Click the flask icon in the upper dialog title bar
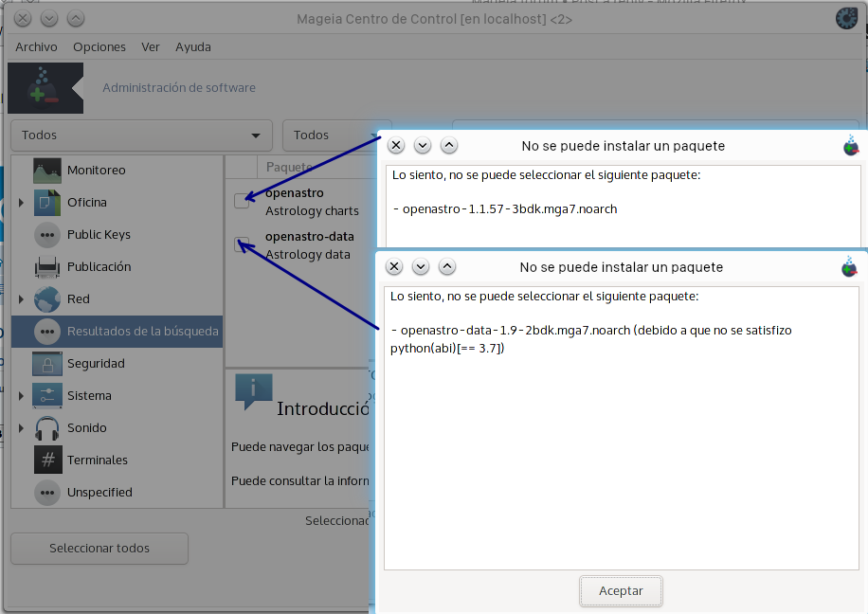The height and width of the screenshot is (614, 868). [x=851, y=146]
